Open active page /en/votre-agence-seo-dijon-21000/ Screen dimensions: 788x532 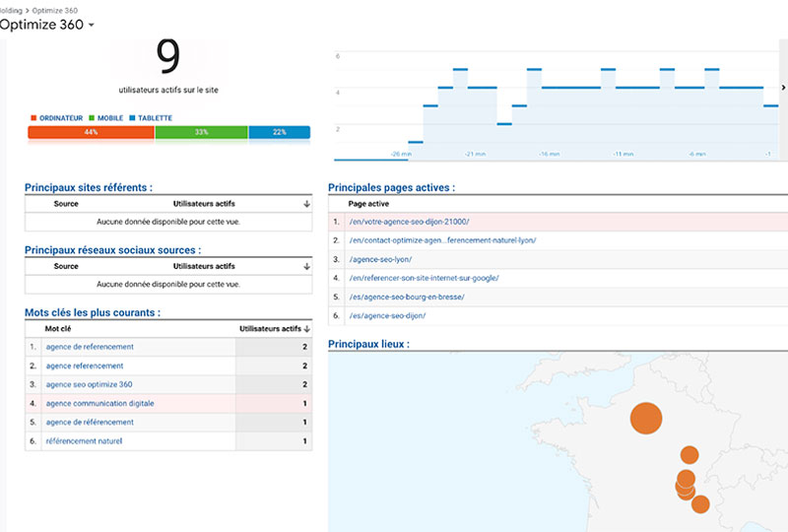409,222
